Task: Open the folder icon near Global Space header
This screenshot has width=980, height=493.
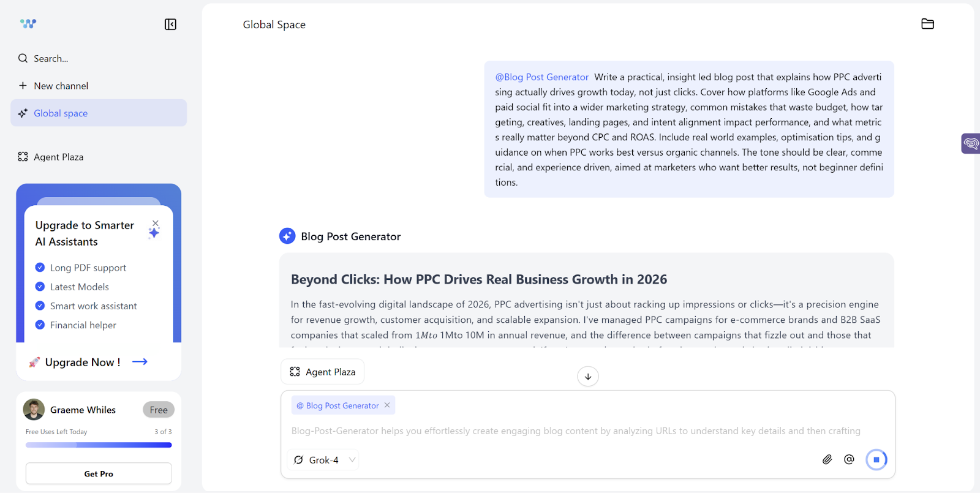Action: tap(927, 23)
